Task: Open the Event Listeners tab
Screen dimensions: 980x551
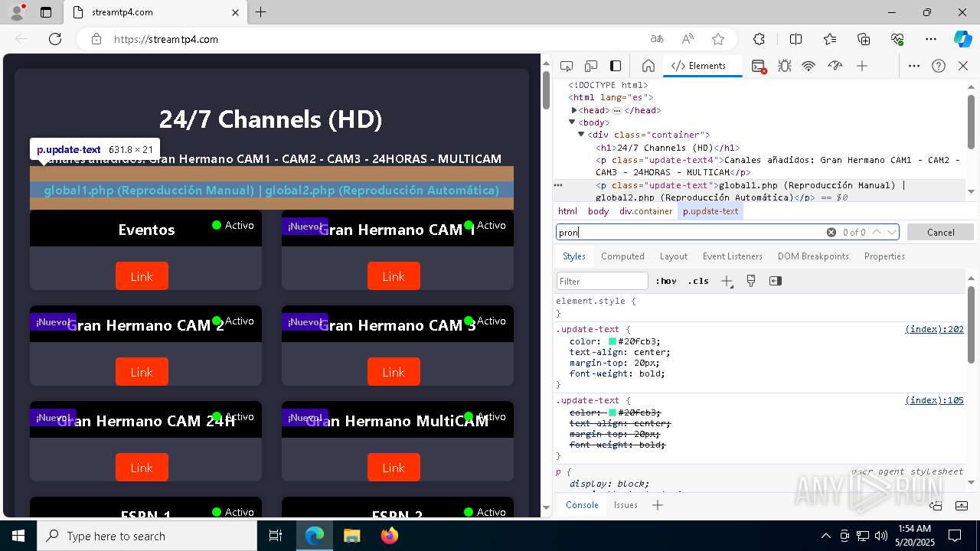Action: pos(733,256)
